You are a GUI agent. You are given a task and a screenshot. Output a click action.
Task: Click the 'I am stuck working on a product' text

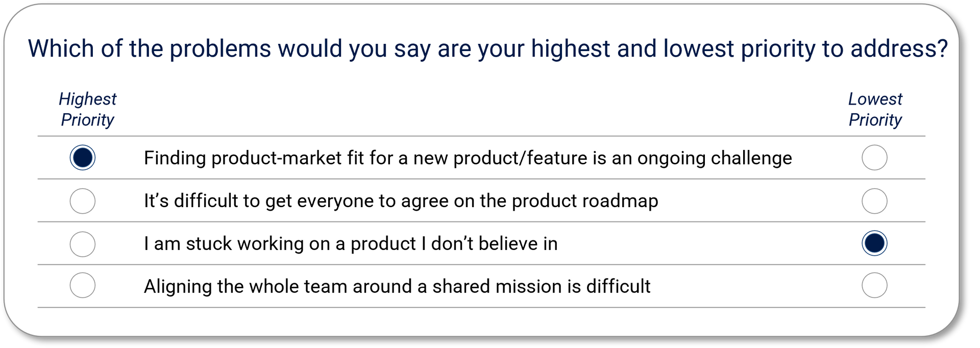coord(351,244)
